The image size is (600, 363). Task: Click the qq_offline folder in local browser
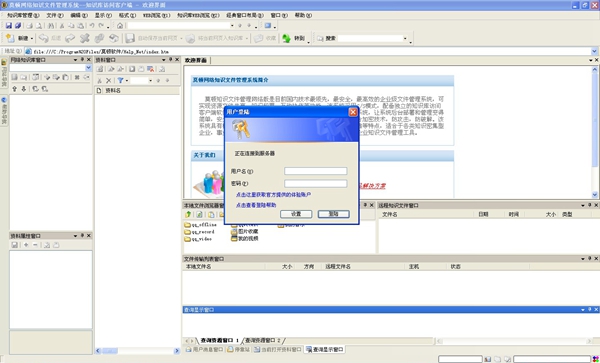[201, 225]
